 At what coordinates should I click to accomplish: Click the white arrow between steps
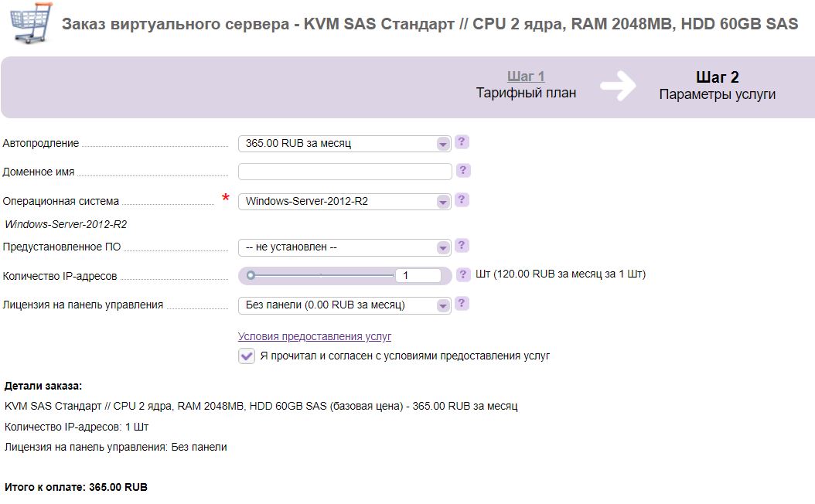point(618,85)
